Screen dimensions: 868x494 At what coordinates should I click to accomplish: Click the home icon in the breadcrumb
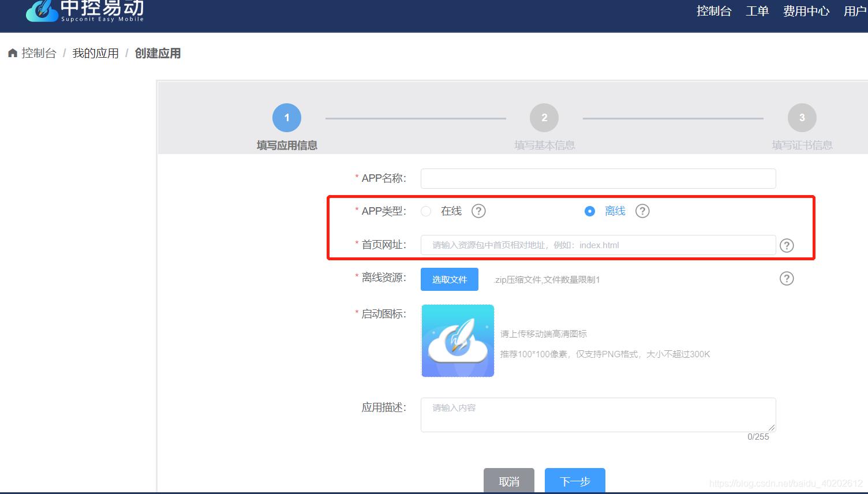tap(12, 53)
